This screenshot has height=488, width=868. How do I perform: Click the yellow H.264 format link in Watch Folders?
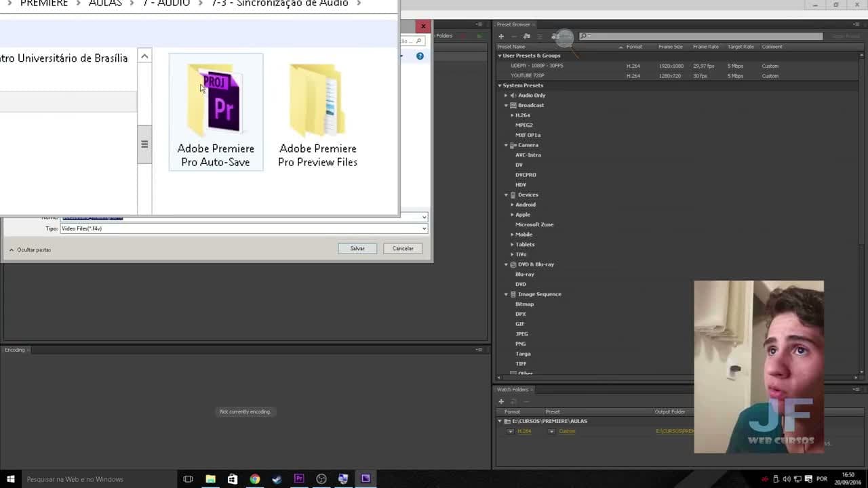pos(524,431)
